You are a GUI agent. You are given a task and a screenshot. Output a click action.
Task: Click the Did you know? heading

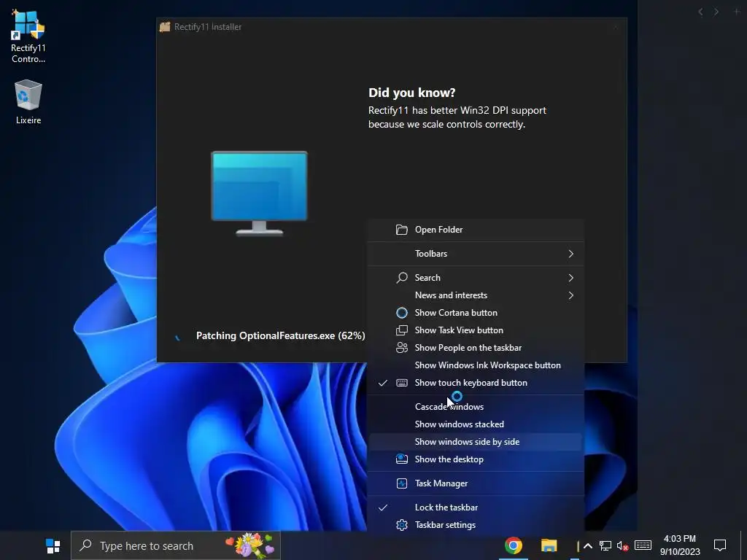point(411,93)
